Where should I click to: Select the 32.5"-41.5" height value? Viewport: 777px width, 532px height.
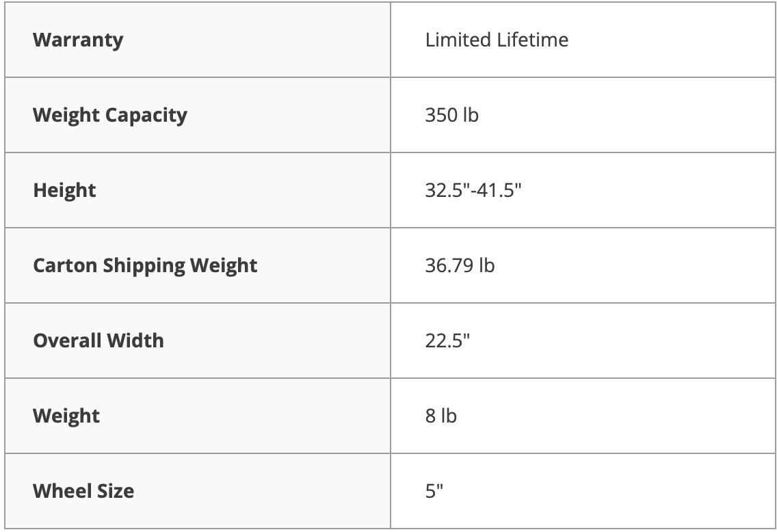coord(473,190)
